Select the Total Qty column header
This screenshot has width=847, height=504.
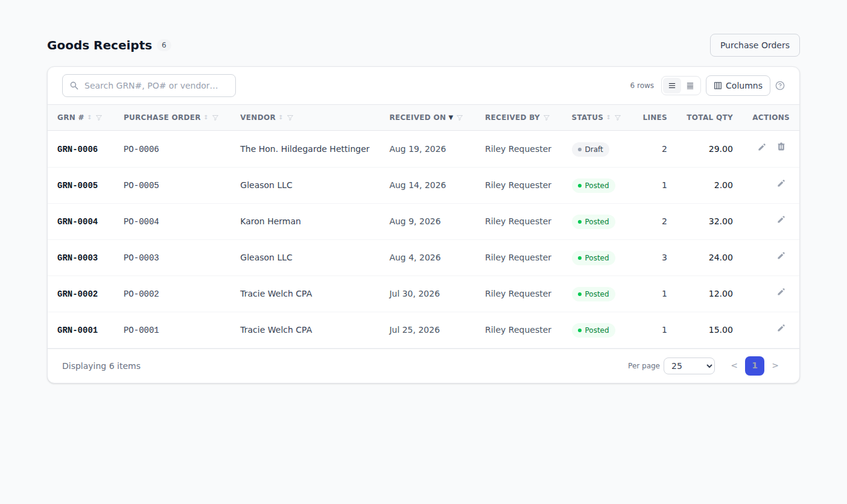709,118
